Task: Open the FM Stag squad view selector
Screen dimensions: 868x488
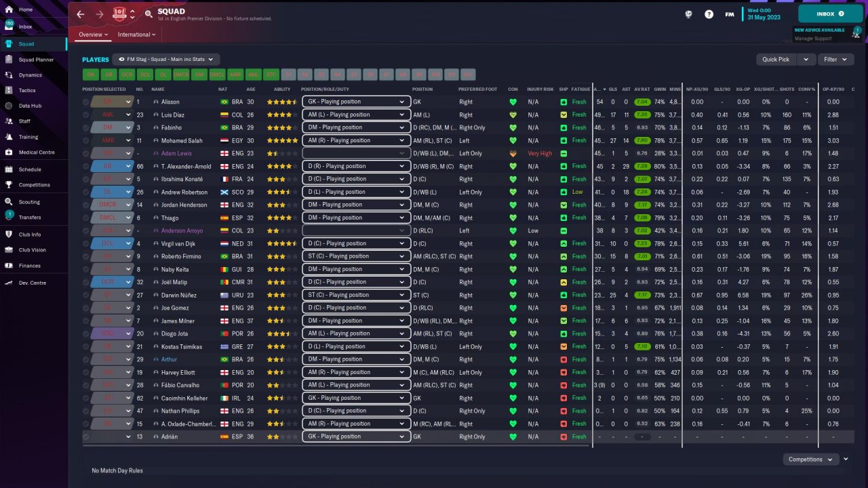Action: tap(166, 60)
